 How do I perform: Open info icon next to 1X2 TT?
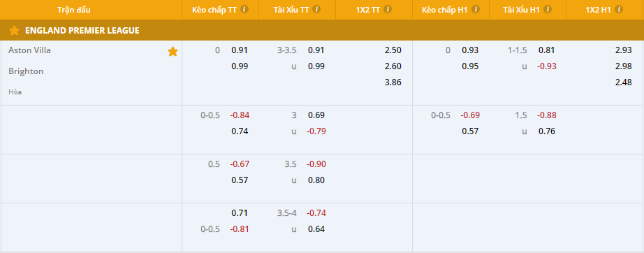387,10
